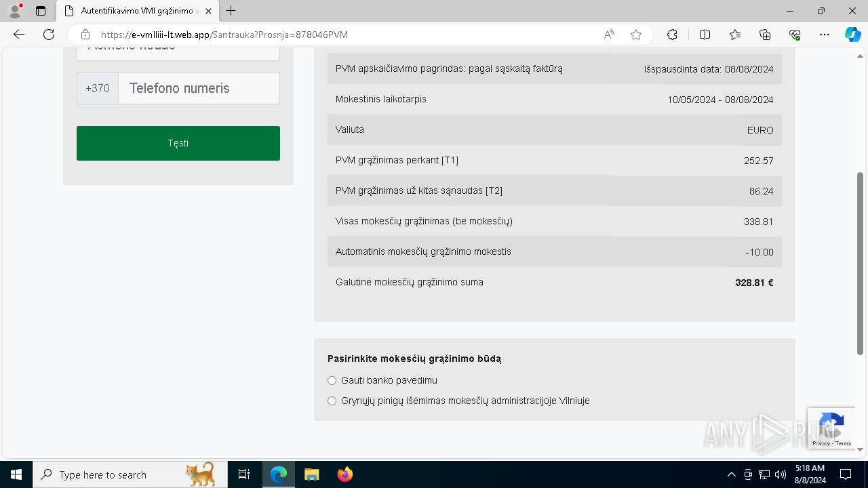Click the +370 country code prefix
The width and height of the screenshot is (868, 488).
pyautogui.click(x=98, y=88)
